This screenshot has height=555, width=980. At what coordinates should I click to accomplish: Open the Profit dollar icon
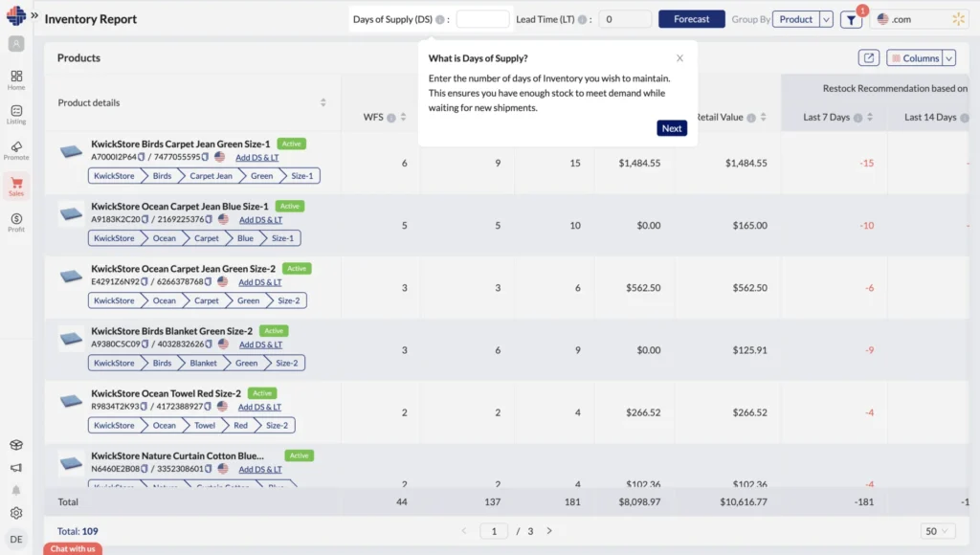click(x=16, y=222)
